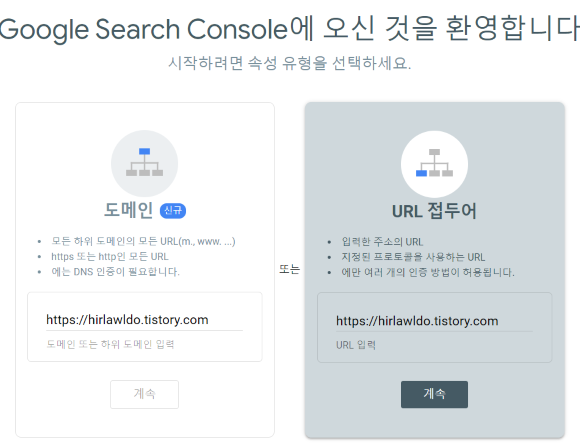
Task: Click the 도메인 또는 하위 도메인 입력 hint
Action: [110, 344]
